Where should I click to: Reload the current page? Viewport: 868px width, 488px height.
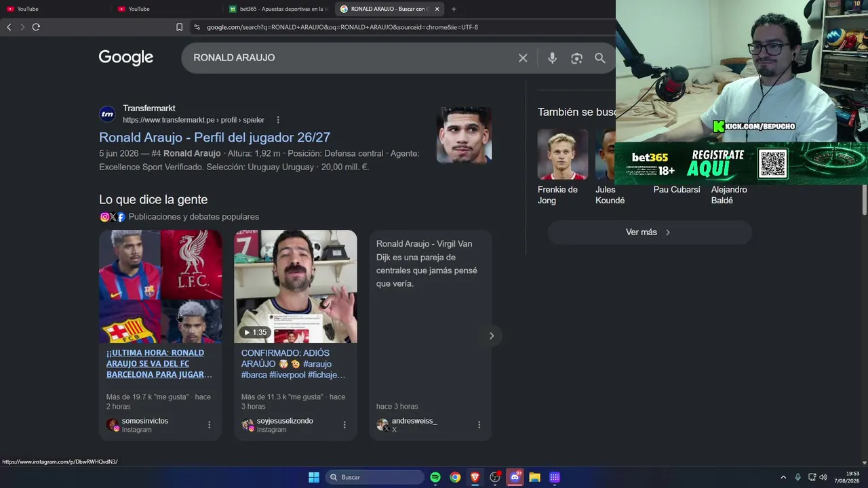click(x=36, y=27)
